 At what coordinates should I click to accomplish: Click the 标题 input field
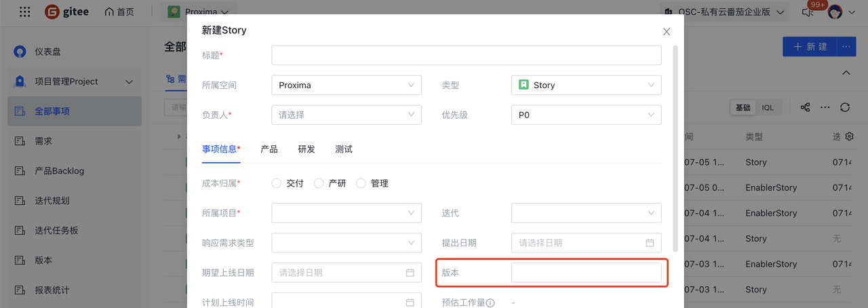(466, 56)
